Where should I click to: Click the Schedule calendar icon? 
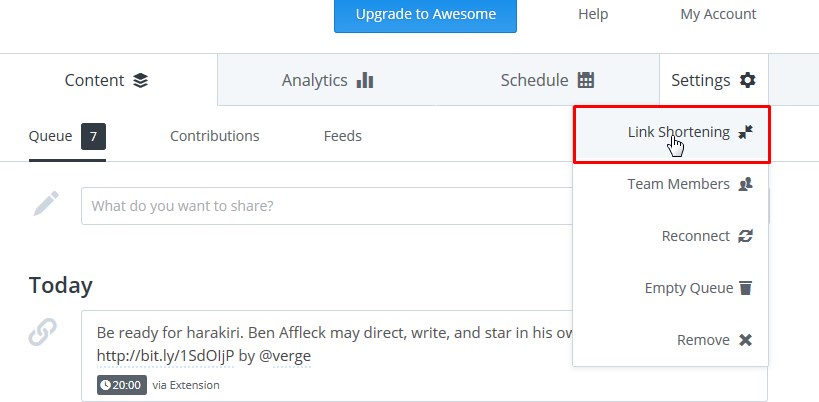click(x=586, y=80)
